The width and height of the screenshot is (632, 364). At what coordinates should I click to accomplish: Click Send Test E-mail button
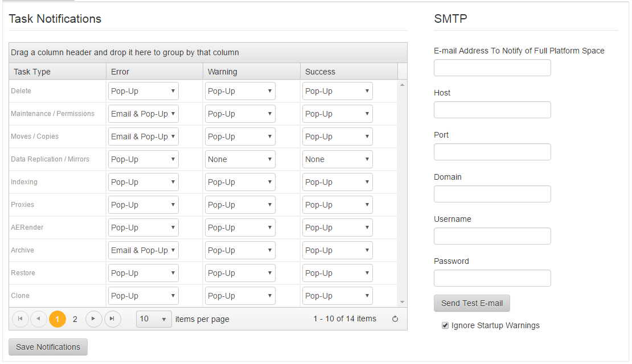pyautogui.click(x=472, y=303)
